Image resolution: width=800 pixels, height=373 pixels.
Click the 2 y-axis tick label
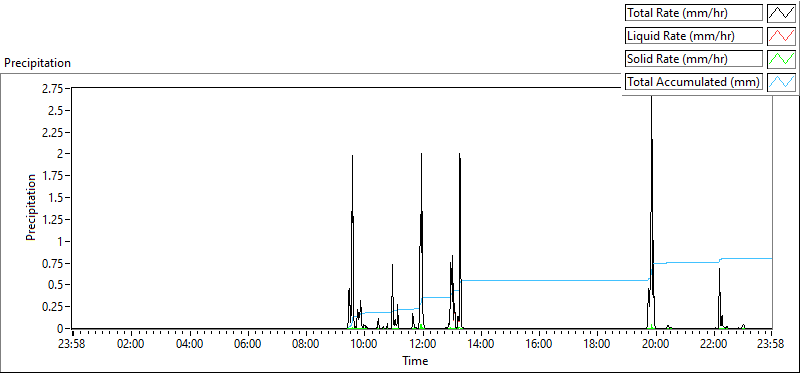60,154
